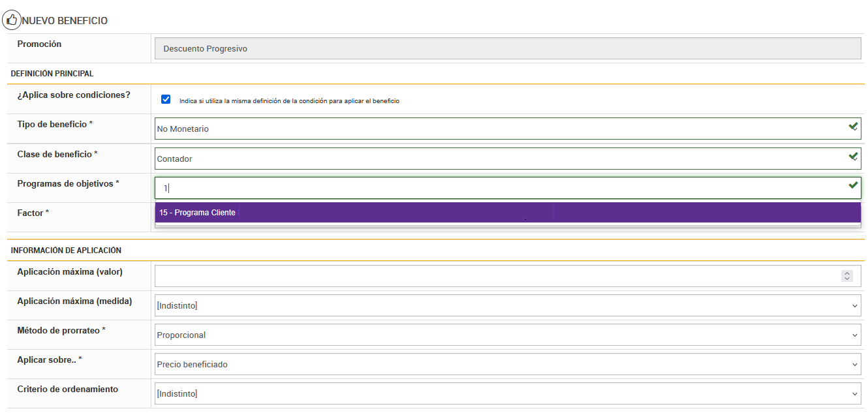Viewport: 868px width, 413px height.
Task: Expand the Aplicar sobre dropdown
Action: 507,364
